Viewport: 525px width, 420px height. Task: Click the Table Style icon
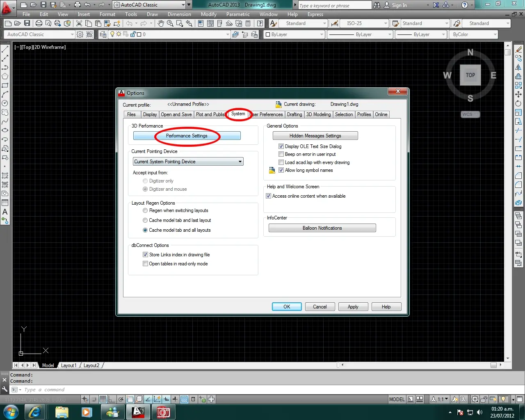[x=395, y=23]
